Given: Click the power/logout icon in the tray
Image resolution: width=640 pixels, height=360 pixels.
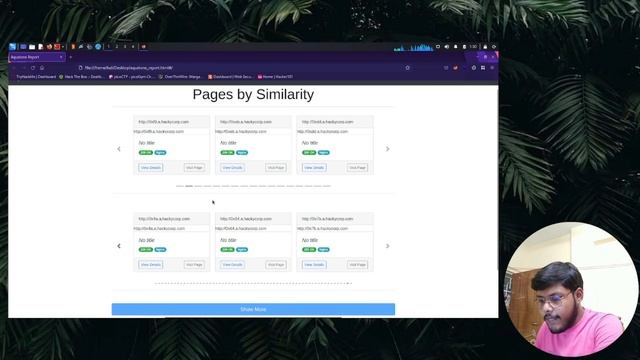Looking at the screenshot, I should click(x=494, y=47).
